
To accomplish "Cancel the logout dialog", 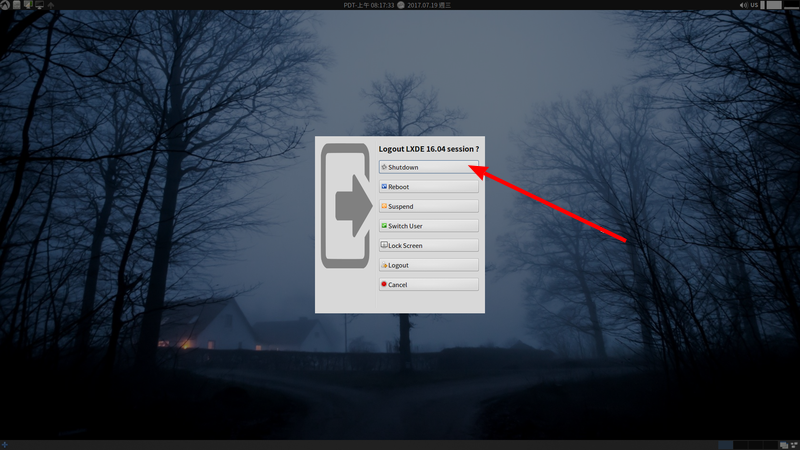I will pyautogui.click(x=428, y=285).
